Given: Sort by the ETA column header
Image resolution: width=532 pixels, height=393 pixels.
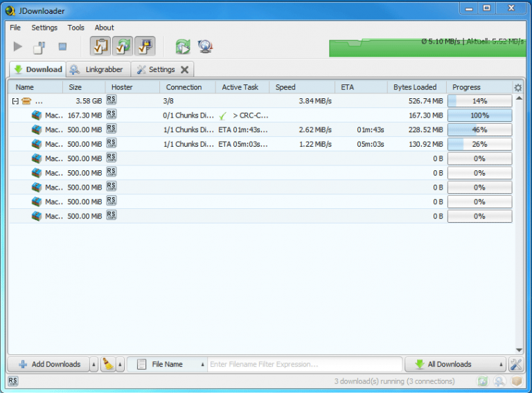Looking at the screenshot, I should (361, 87).
